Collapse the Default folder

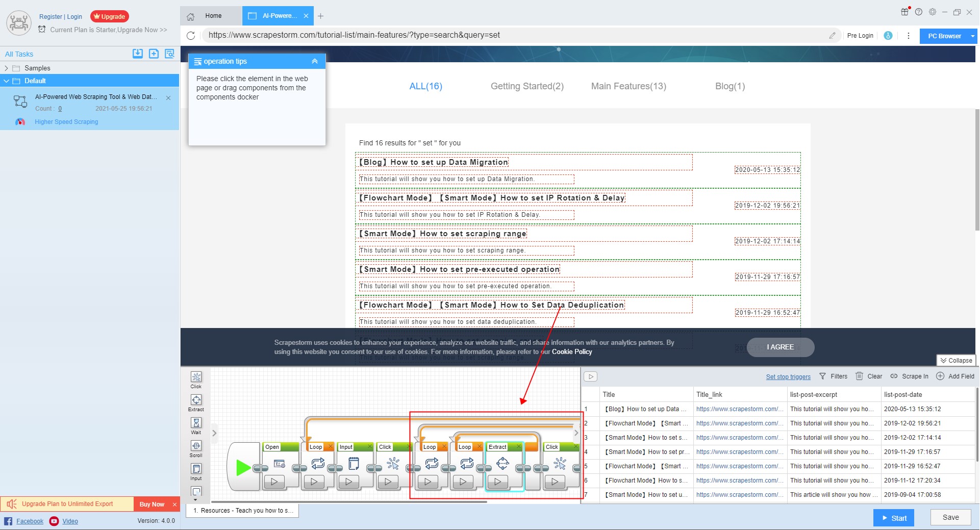coord(6,81)
